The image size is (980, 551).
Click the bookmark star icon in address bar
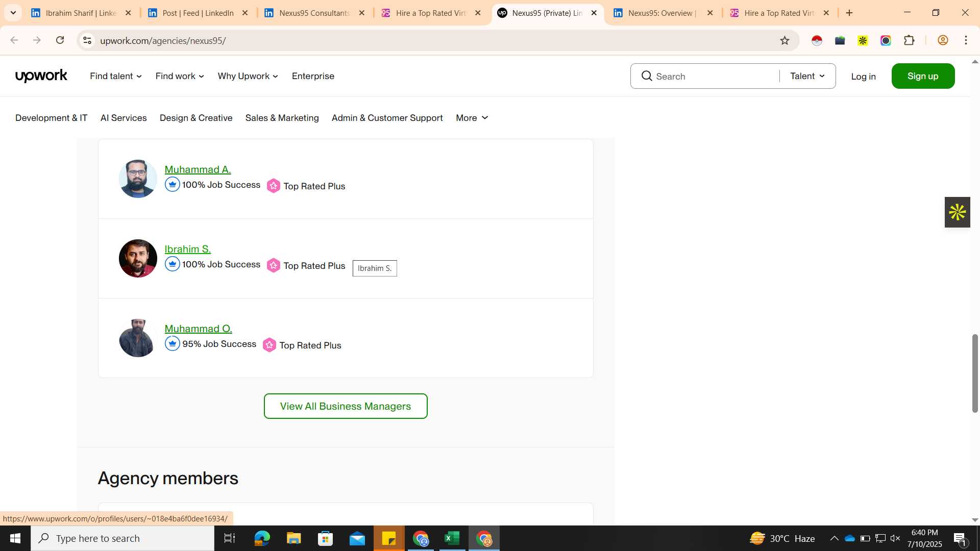tap(785, 40)
